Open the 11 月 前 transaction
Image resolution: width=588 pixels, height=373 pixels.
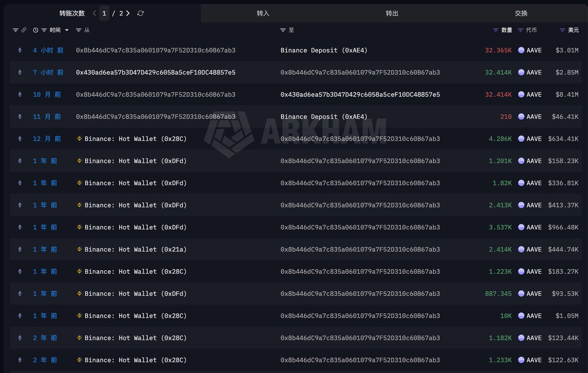(47, 117)
